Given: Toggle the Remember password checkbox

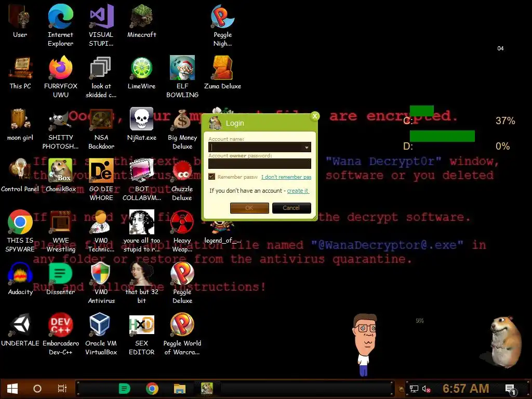Looking at the screenshot, I should point(212,177).
